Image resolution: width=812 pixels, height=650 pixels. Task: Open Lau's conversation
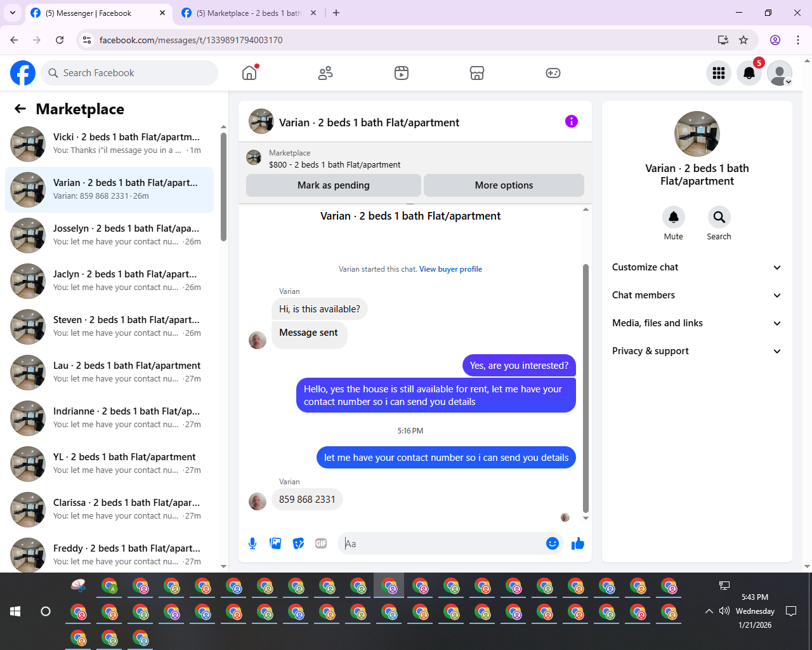[x=109, y=373]
